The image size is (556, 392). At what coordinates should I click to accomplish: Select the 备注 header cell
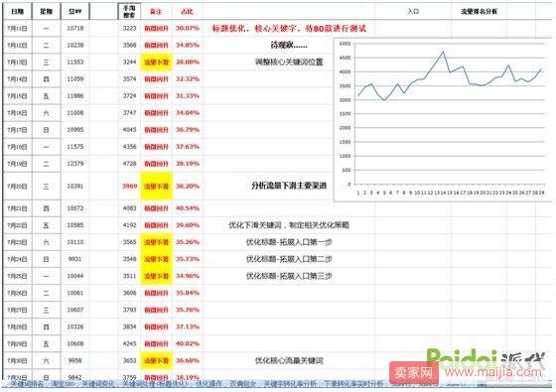[156, 11]
